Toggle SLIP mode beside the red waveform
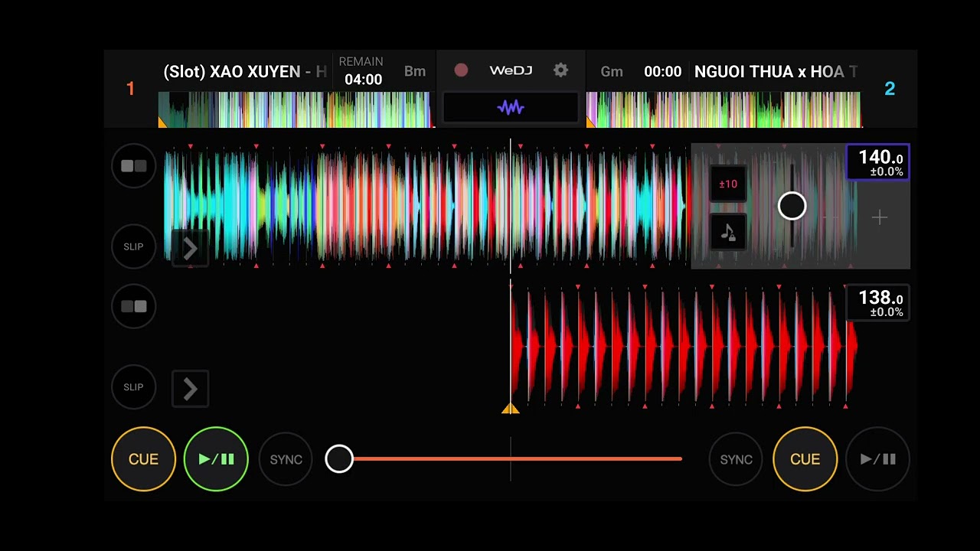Viewport: 980px width, 551px height. tap(134, 387)
